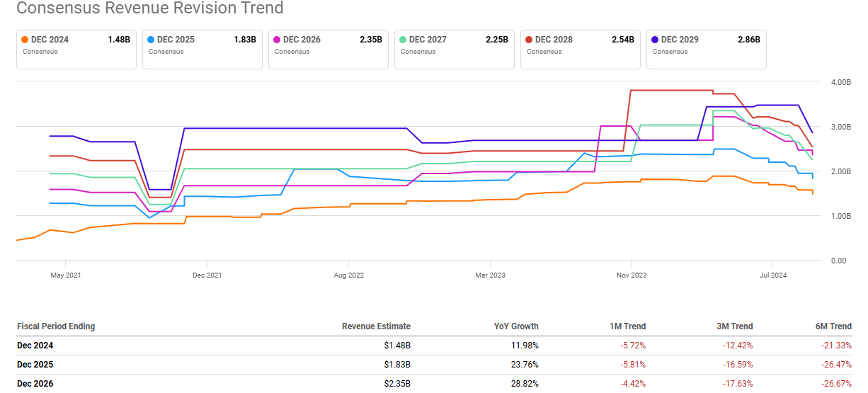Click the Jul 2024 x-axis label

pyautogui.click(x=773, y=275)
